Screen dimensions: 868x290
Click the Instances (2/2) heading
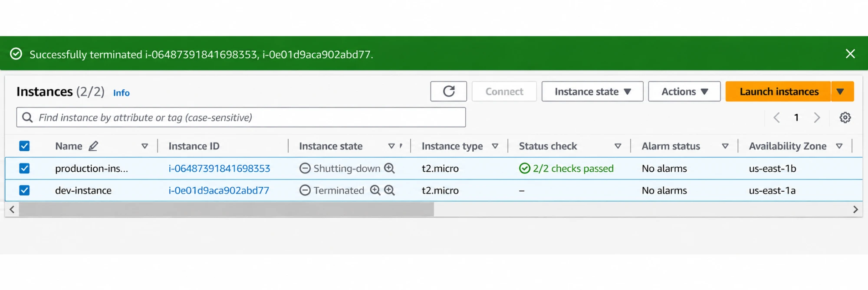[x=60, y=91]
